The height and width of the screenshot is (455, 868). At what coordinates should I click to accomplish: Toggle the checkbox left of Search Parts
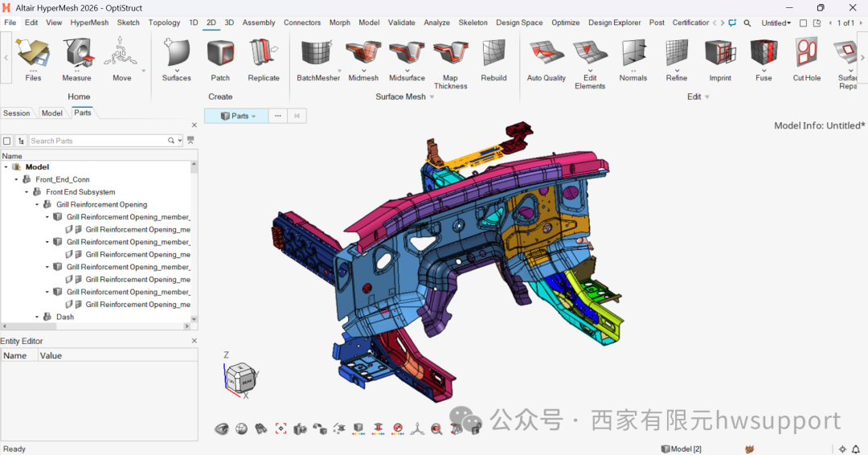point(7,141)
